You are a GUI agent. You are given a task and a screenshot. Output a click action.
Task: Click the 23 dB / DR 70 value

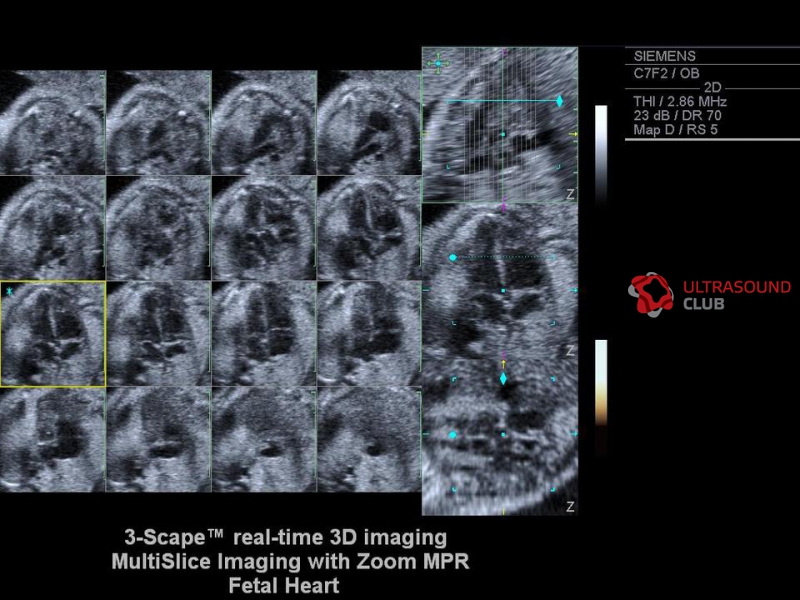(677, 115)
